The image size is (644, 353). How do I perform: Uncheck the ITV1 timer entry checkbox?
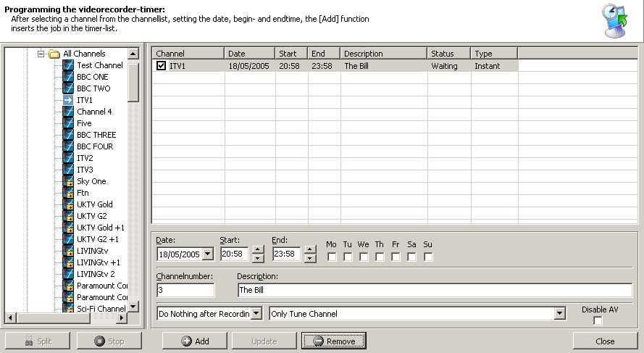tap(161, 66)
